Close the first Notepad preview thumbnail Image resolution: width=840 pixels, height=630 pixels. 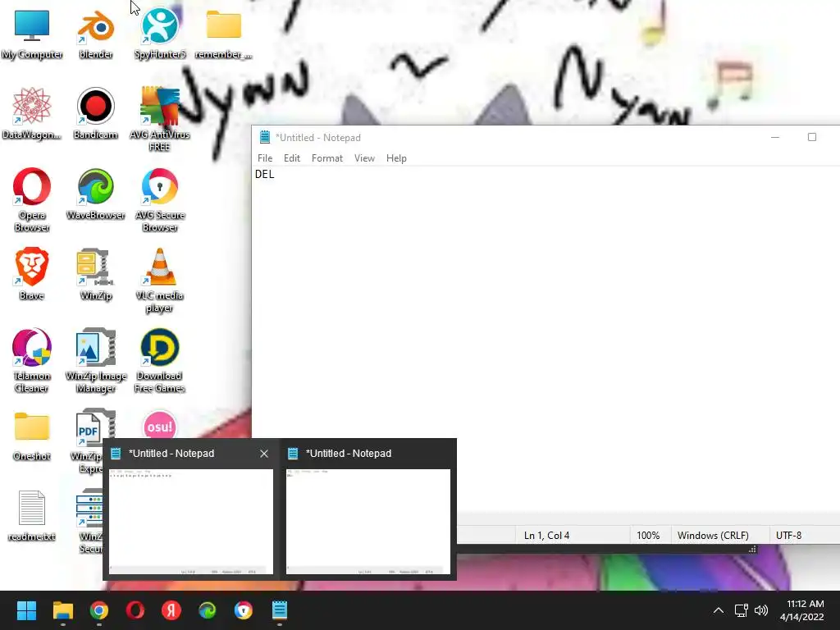(264, 454)
